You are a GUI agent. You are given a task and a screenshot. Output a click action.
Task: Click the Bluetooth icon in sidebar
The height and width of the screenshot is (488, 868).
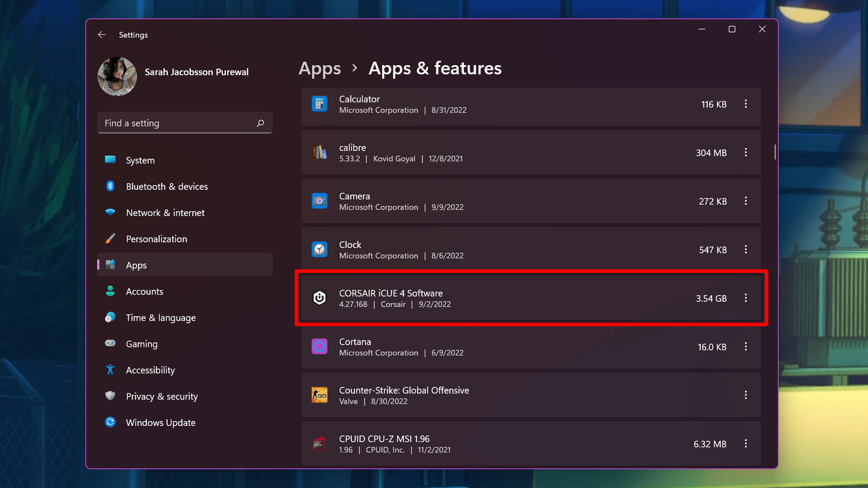110,186
